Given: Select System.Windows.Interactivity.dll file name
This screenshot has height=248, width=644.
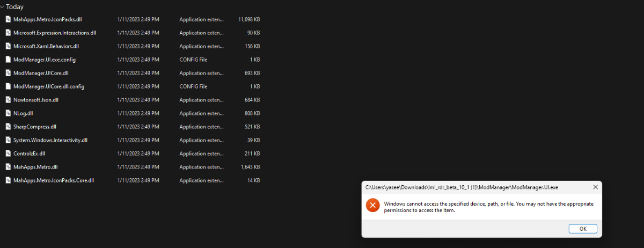Looking at the screenshot, I should click(x=50, y=140).
